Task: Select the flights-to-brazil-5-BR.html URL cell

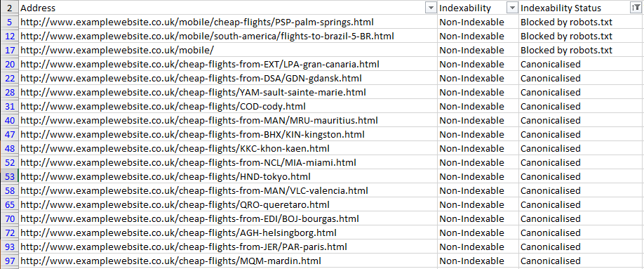Action: [228, 37]
